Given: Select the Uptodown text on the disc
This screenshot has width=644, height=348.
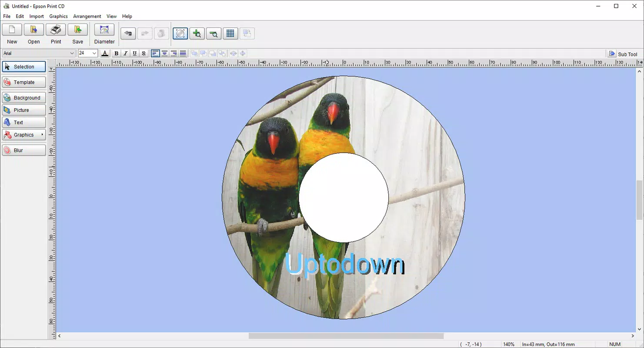Looking at the screenshot, I should point(345,264).
